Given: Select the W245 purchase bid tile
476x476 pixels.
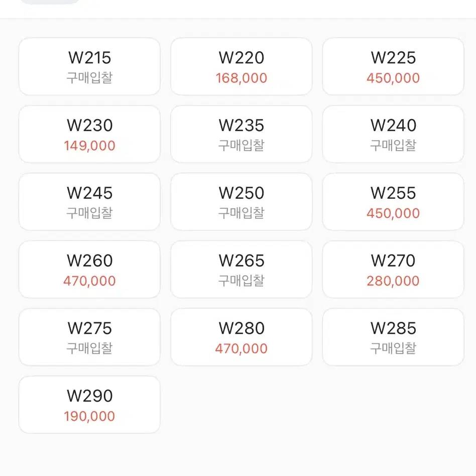Looking at the screenshot, I should click(x=89, y=202).
